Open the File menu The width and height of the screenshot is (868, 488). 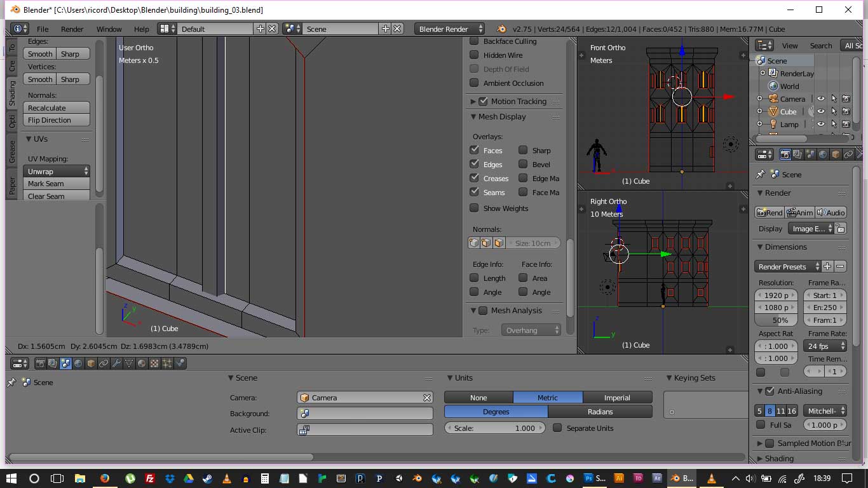43,29
